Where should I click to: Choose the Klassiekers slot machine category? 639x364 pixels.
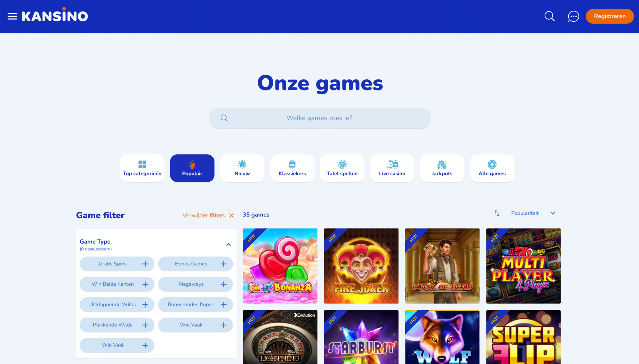click(292, 168)
